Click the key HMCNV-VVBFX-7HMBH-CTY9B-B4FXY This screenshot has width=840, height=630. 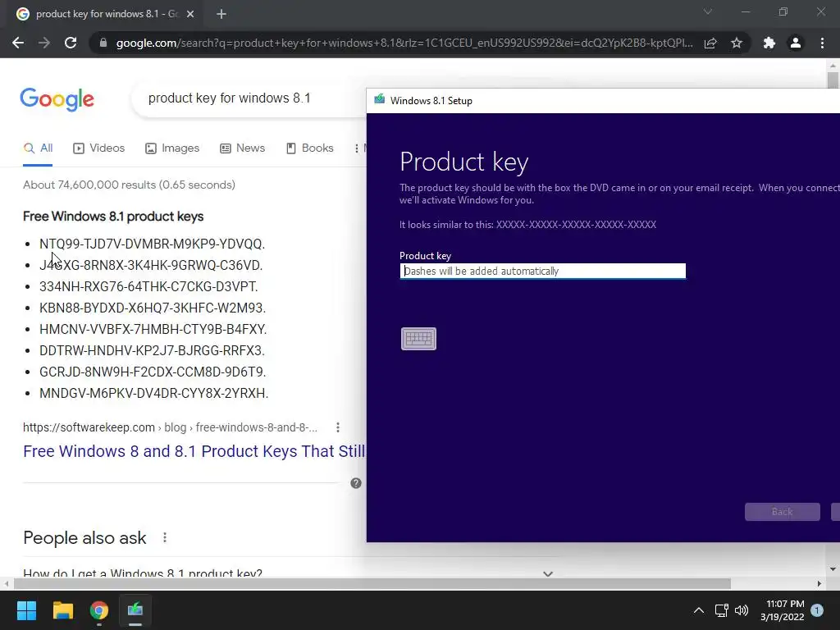153,330
